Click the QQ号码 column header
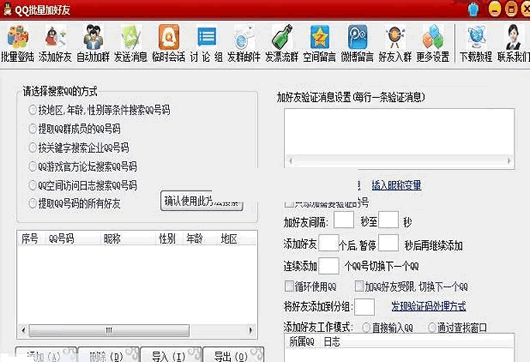Image resolution: width=530 pixels, height=362 pixels. tap(62, 239)
